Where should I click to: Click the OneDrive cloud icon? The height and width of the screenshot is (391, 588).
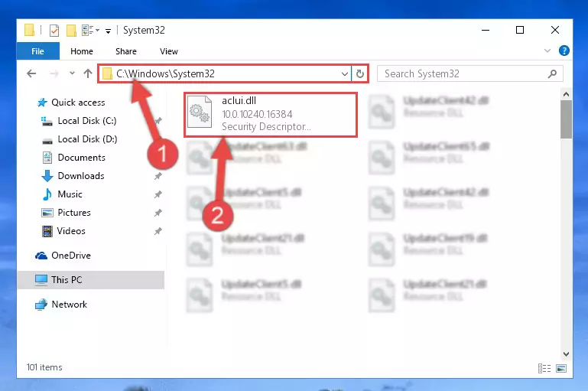41,256
